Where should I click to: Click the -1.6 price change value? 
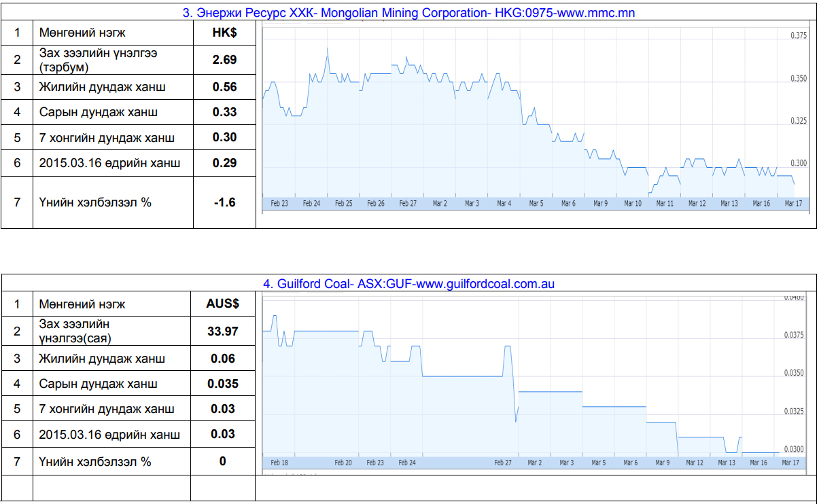click(224, 202)
